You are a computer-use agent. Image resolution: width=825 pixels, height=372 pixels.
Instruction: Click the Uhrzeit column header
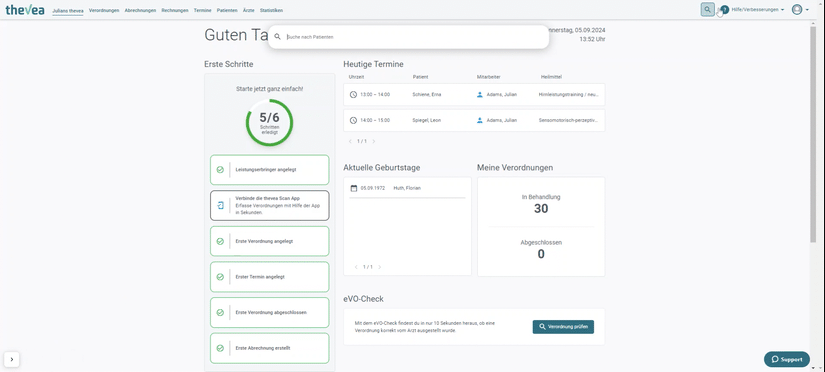click(356, 77)
